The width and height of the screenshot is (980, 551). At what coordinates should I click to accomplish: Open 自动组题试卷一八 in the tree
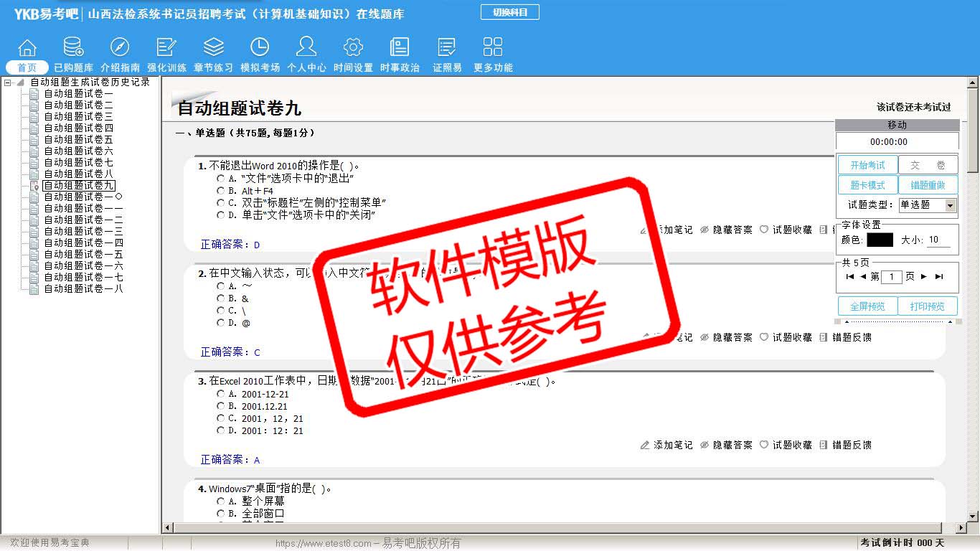tap(83, 288)
